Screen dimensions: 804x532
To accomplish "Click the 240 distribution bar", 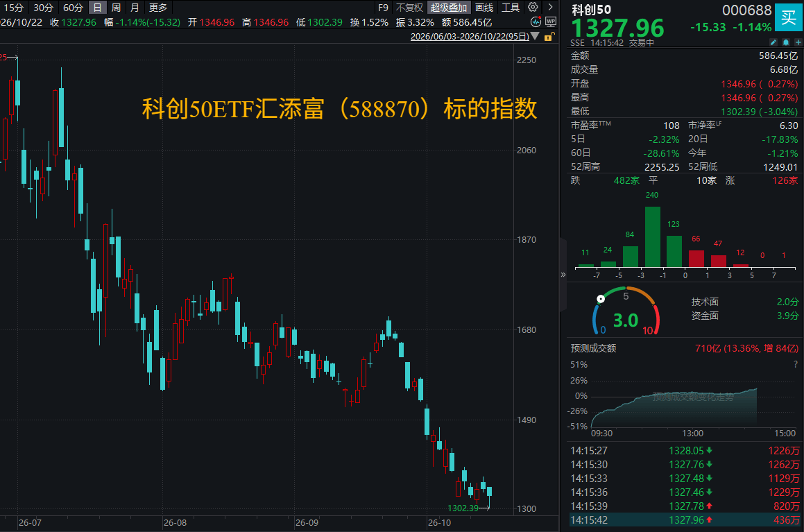I will (x=652, y=237).
